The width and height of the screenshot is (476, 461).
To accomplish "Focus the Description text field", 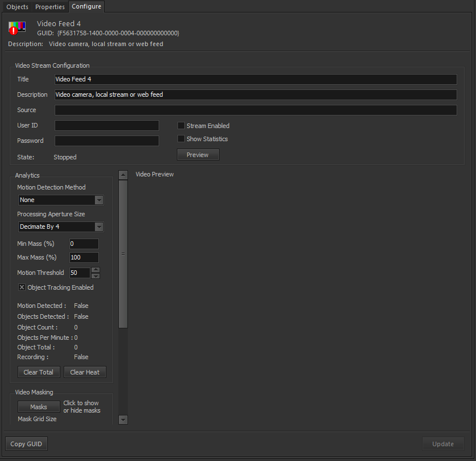I will pyautogui.click(x=255, y=95).
